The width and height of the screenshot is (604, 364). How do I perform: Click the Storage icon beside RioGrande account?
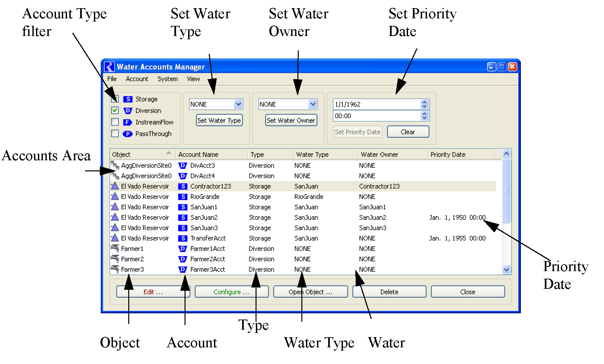183,197
